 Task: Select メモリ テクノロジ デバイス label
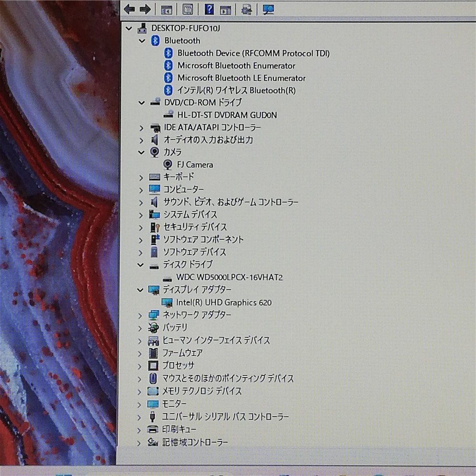click(x=202, y=391)
